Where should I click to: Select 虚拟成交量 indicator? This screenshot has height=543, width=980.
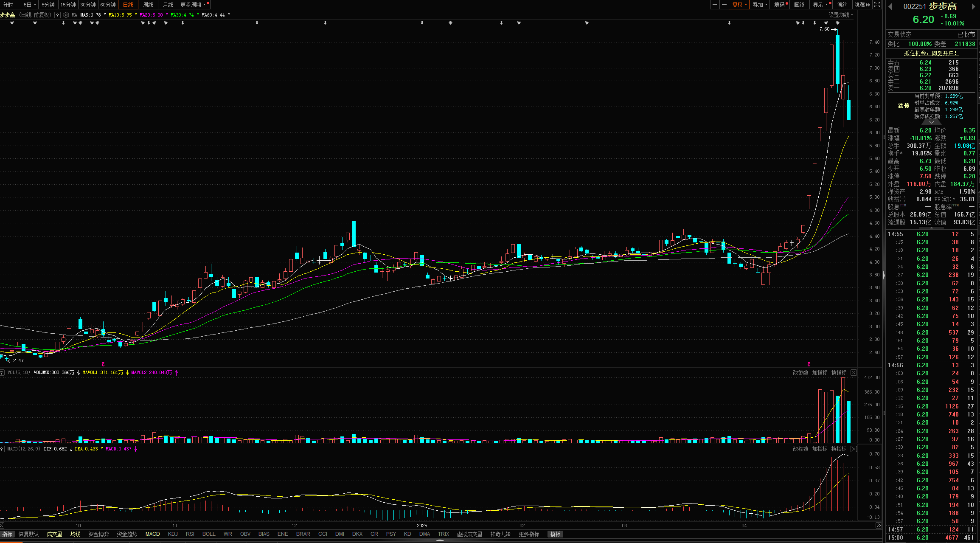click(x=469, y=534)
